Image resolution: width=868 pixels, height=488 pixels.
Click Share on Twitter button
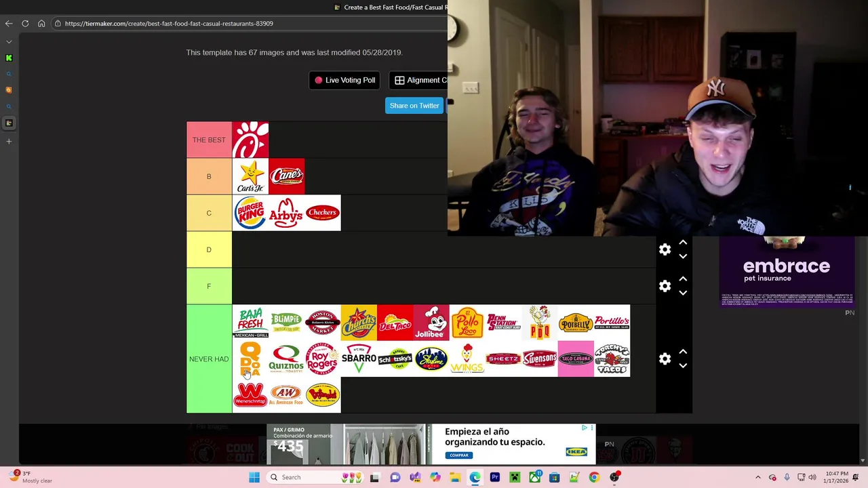click(414, 106)
